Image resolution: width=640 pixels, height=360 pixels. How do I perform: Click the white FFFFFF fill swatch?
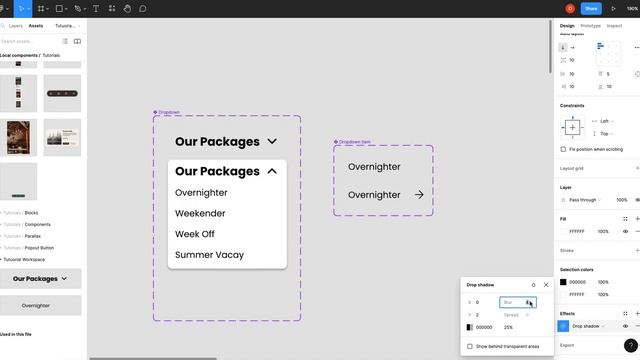(x=563, y=231)
